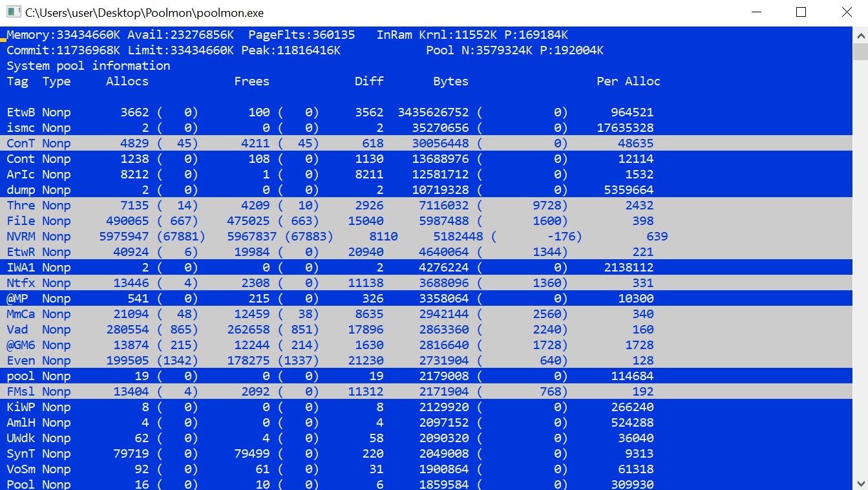Select the "VoSm" tag
The width and height of the screenshot is (868, 490).
[21, 469]
